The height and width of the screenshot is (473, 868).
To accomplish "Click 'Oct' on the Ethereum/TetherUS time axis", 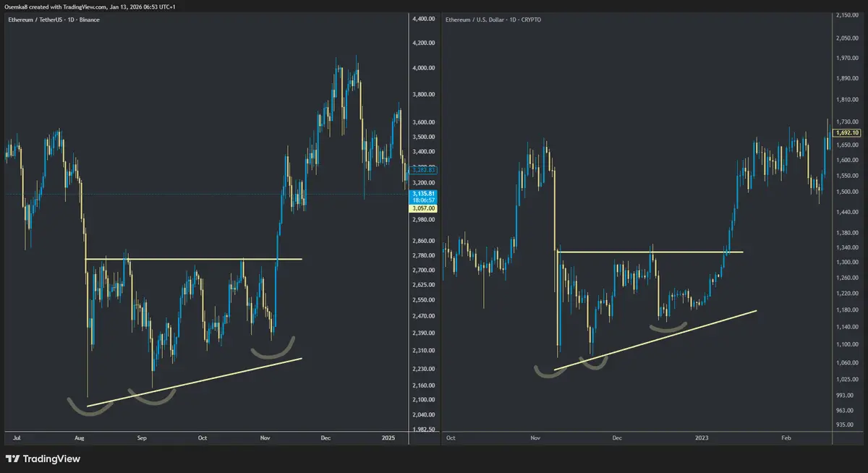I will [203, 438].
